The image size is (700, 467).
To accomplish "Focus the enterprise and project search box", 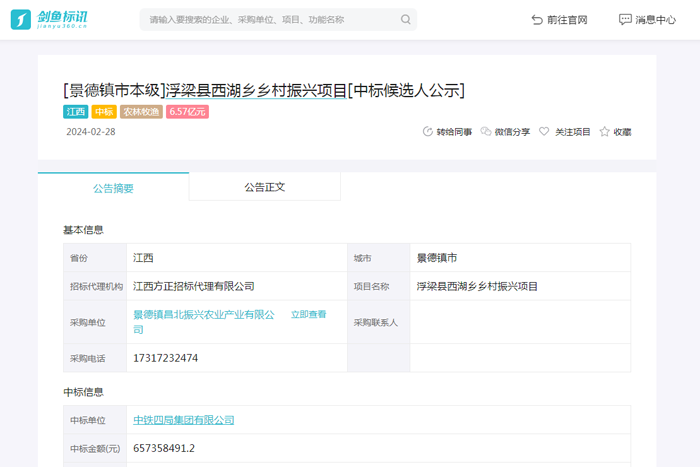I will [x=270, y=19].
